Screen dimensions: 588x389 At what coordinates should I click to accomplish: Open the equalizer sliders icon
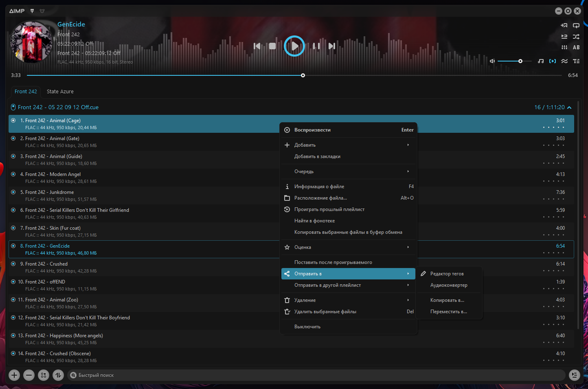pos(564,47)
